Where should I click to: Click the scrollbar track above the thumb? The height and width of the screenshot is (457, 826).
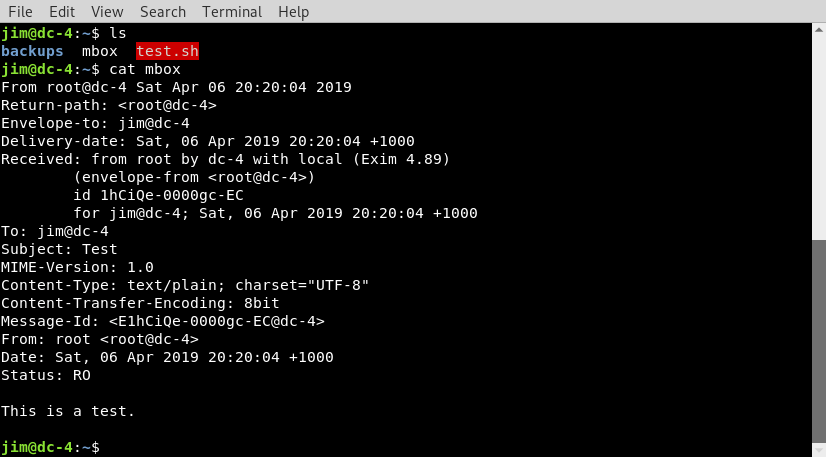[x=818, y=130]
